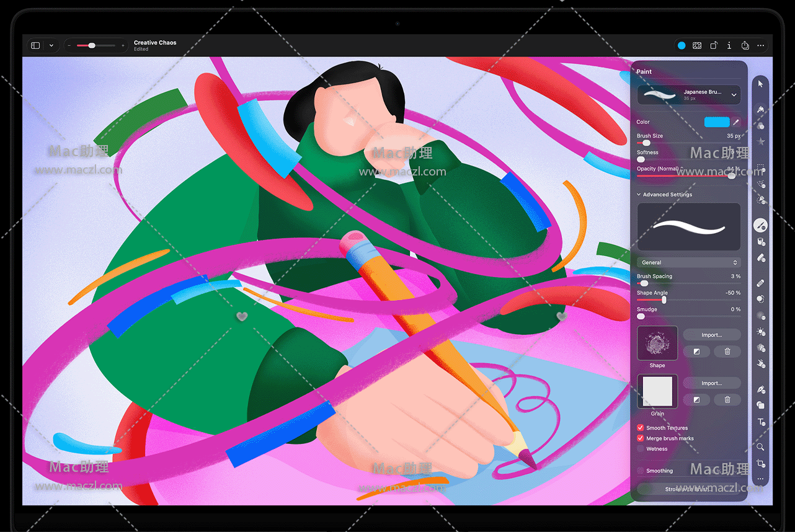Click Import button for brush Shape

tap(711, 335)
